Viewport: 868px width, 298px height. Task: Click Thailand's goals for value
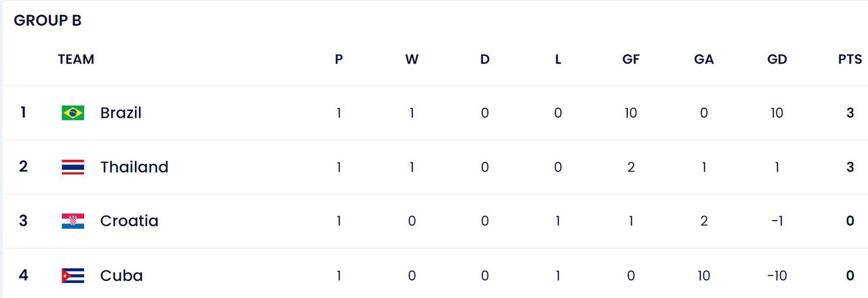click(x=631, y=167)
